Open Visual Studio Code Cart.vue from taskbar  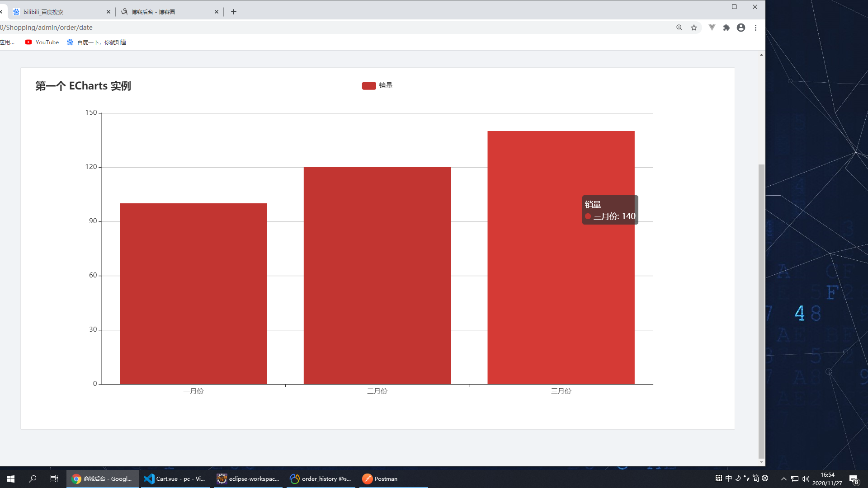coord(175,479)
